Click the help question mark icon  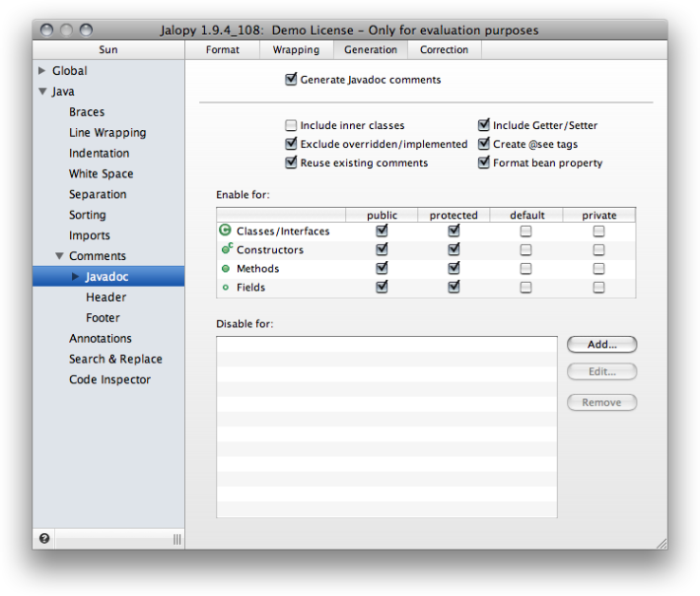point(44,539)
